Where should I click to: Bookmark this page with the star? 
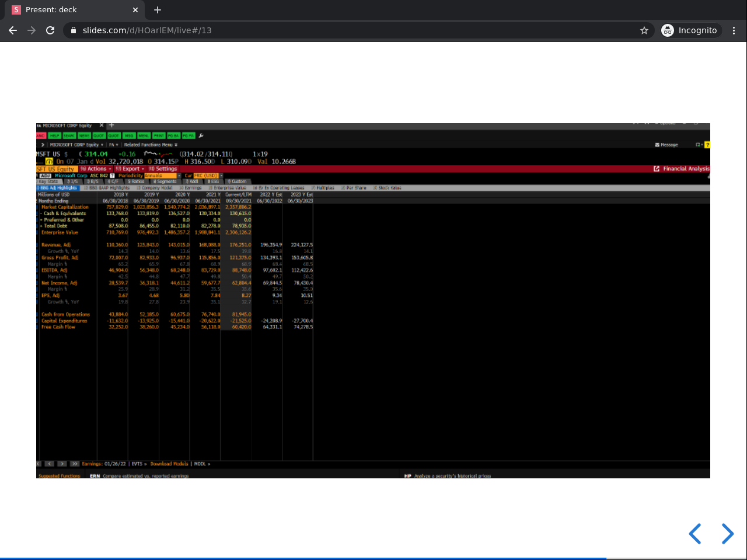(644, 30)
